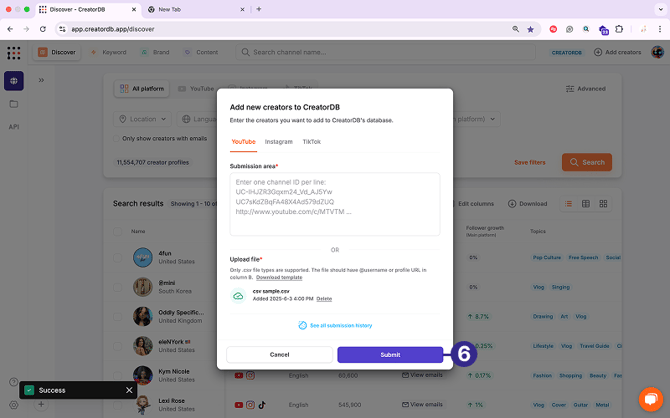Switch to the Instagram tab in dialog
This screenshot has height=418, width=670.
(x=279, y=142)
